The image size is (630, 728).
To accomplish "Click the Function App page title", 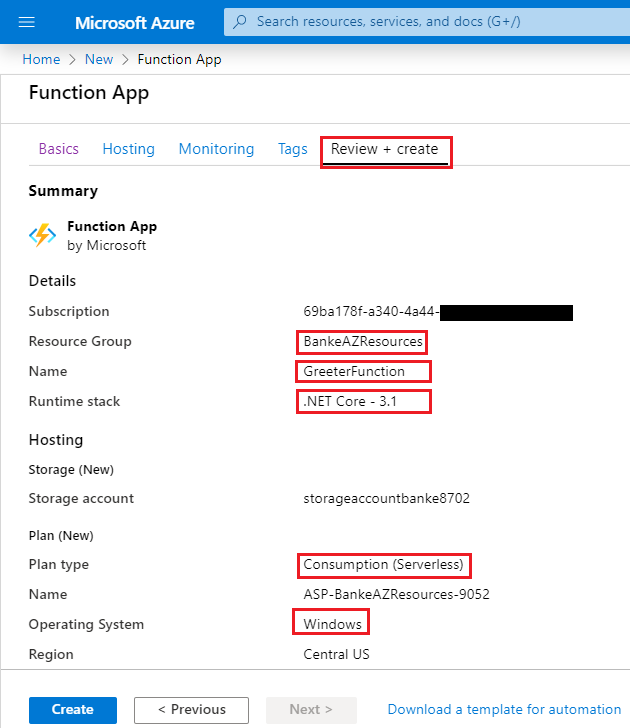I will tap(89, 93).
